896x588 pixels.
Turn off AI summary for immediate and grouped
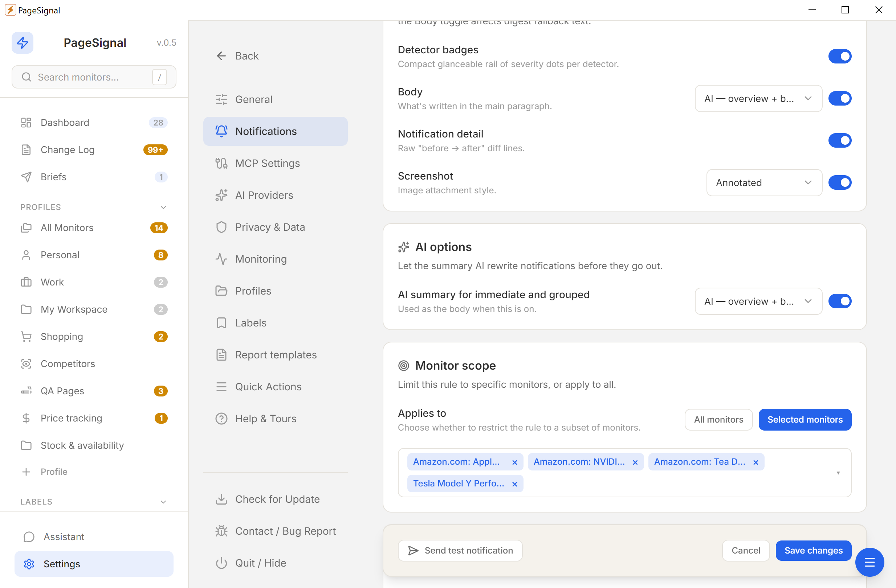point(839,301)
